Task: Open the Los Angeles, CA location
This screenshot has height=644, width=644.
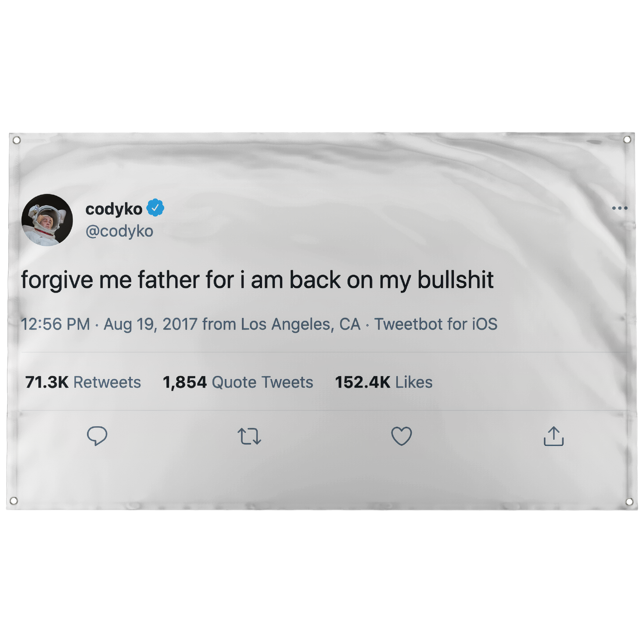Action: click(301, 324)
